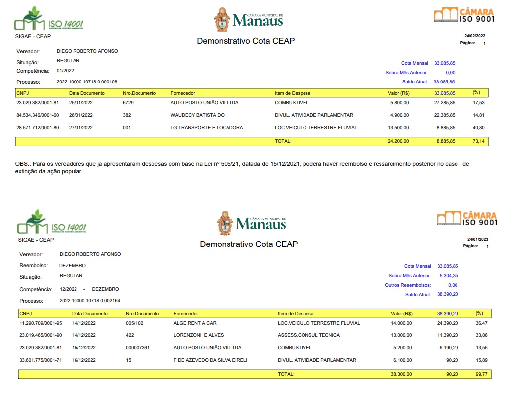Click remaining balance 90,20 in F DE AZEVEDO row
This screenshot has height=406, width=532.
[452, 360]
